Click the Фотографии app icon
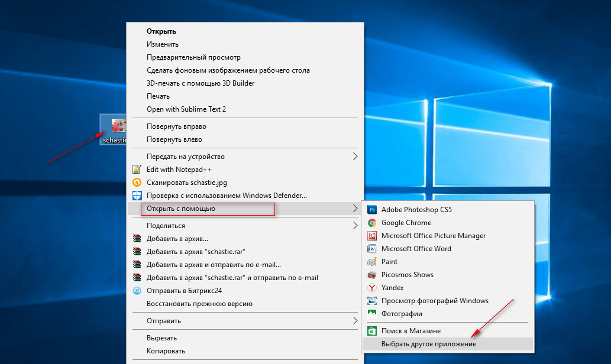The image size is (611, 364). [372, 314]
